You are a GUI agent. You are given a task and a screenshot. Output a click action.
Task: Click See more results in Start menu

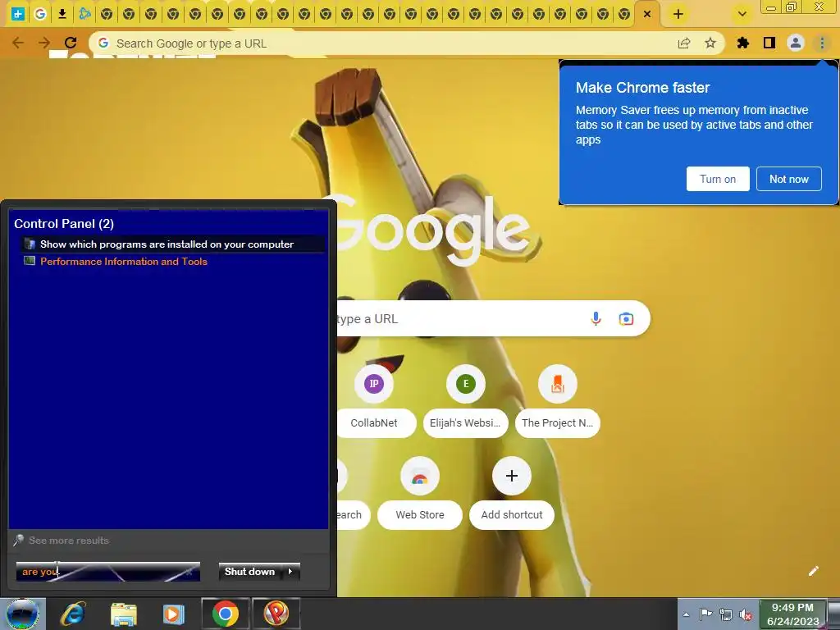69,541
